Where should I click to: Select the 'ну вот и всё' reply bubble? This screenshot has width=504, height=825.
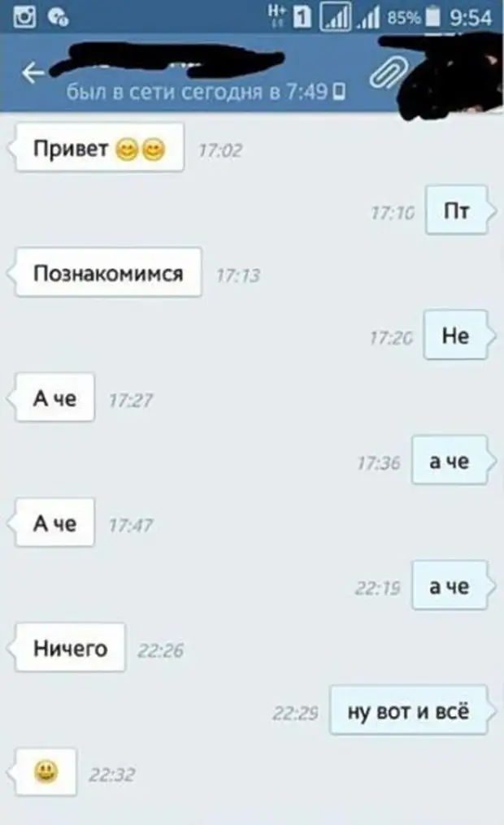408,710
